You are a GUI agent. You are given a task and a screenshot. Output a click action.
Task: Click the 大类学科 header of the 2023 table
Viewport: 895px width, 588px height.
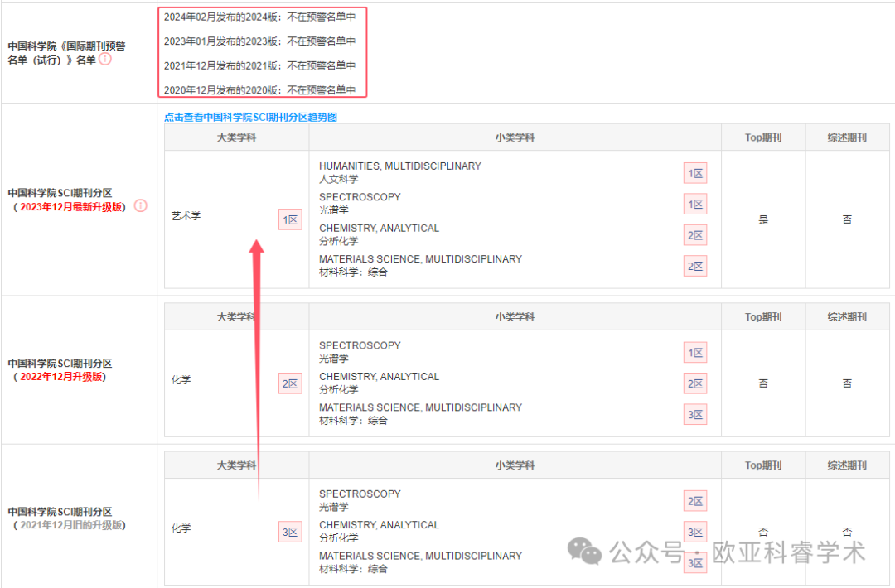[236, 137]
